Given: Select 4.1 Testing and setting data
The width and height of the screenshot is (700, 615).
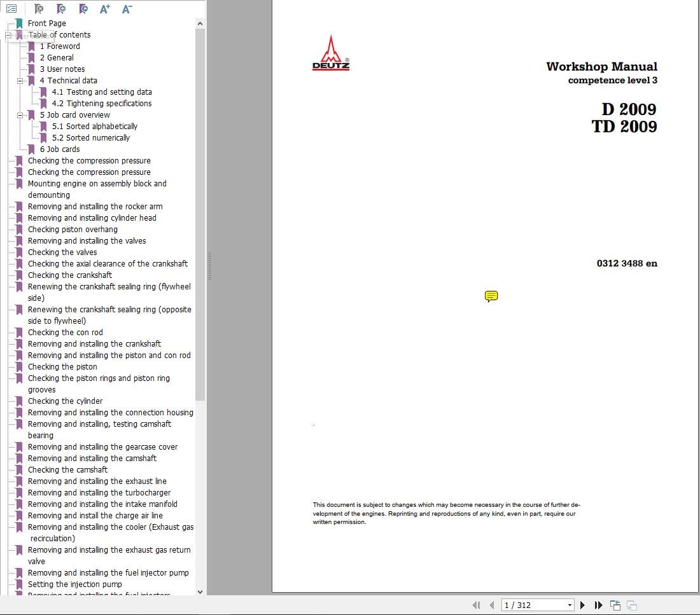Looking at the screenshot, I should coord(102,92).
